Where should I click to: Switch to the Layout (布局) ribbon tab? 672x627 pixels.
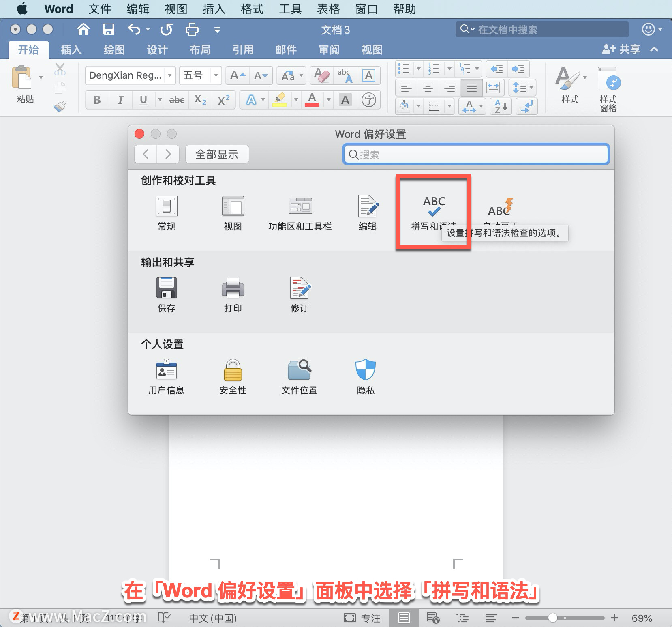tap(200, 49)
